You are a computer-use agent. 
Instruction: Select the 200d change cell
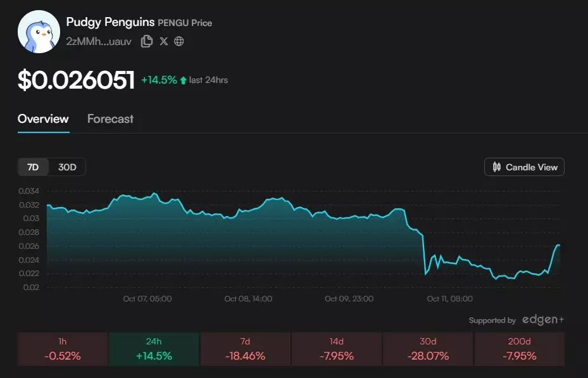tap(519, 349)
